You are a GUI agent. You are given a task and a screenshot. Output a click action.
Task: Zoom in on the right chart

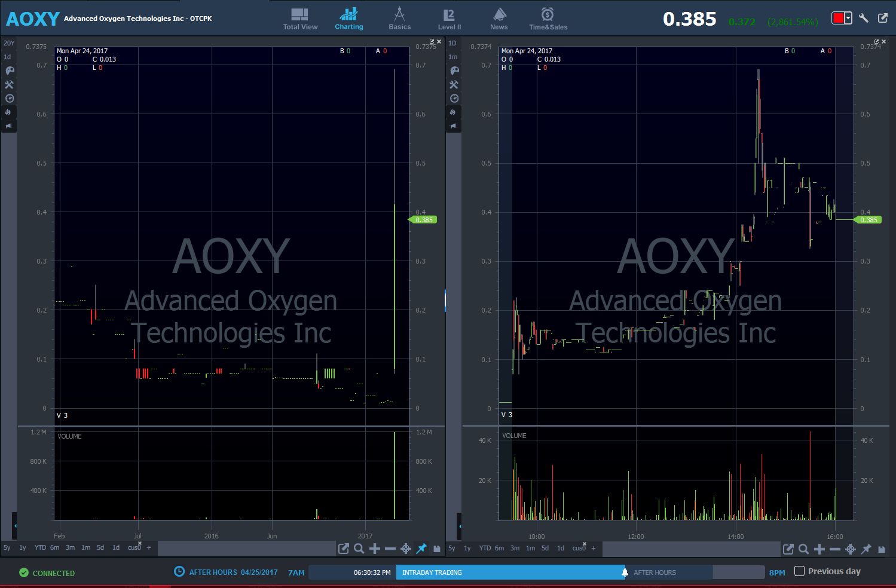pyautogui.click(x=819, y=549)
